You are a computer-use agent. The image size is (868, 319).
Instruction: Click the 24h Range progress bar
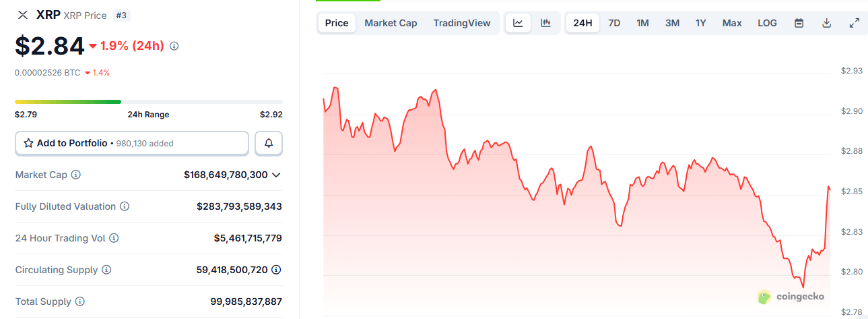click(149, 102)
